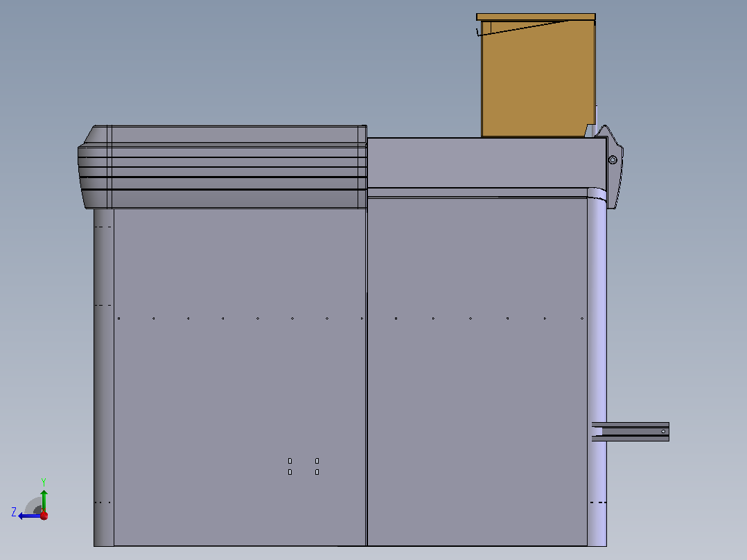Select the large left front panel
Screen dimensions: 747x560
pyautogui.click(x=240, y=376)
